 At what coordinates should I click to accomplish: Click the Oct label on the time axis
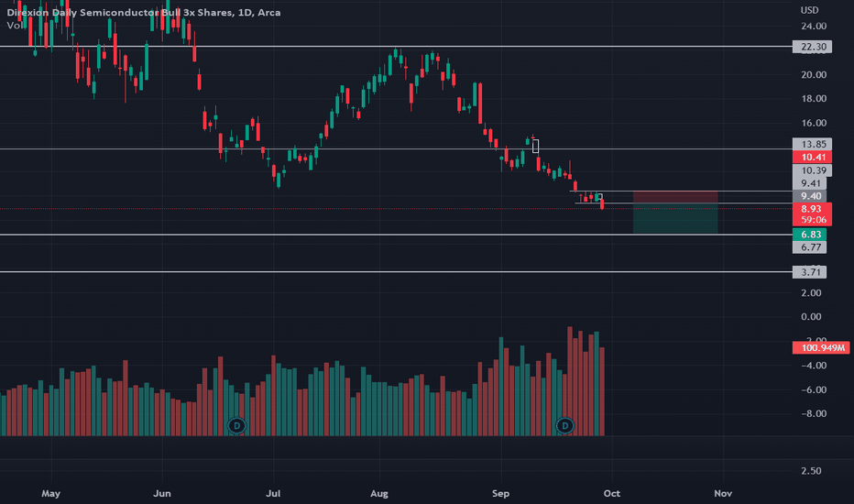click(611, 493)
